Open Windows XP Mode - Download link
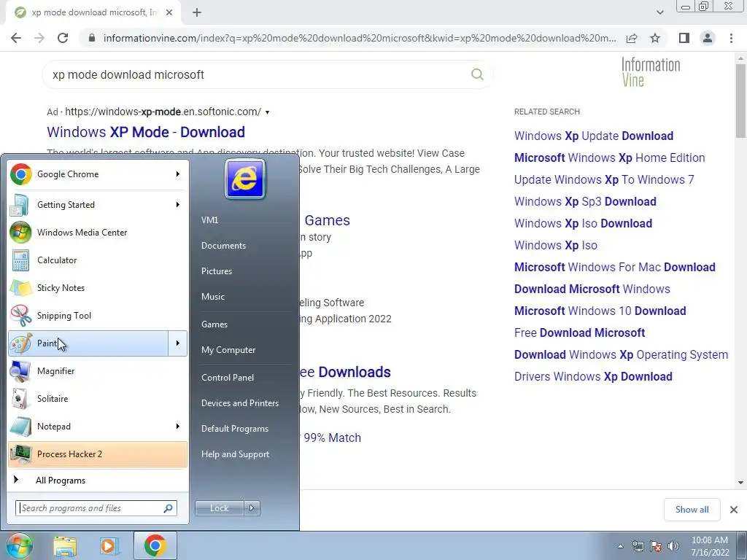Screen dimensions: 747x560 point(146,132)
